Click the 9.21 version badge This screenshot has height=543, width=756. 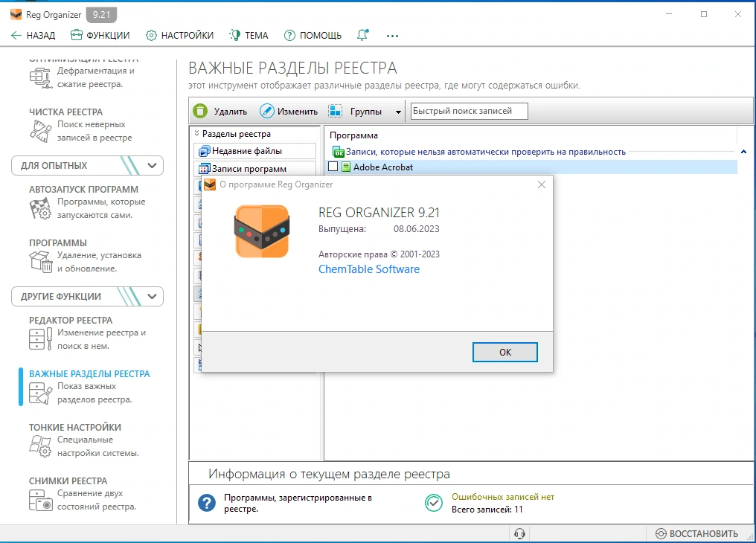click(101, 14)
